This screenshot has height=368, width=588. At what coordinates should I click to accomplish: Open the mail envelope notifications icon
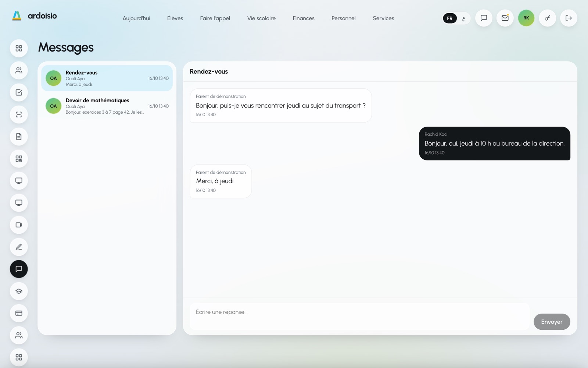pos(505,18)
